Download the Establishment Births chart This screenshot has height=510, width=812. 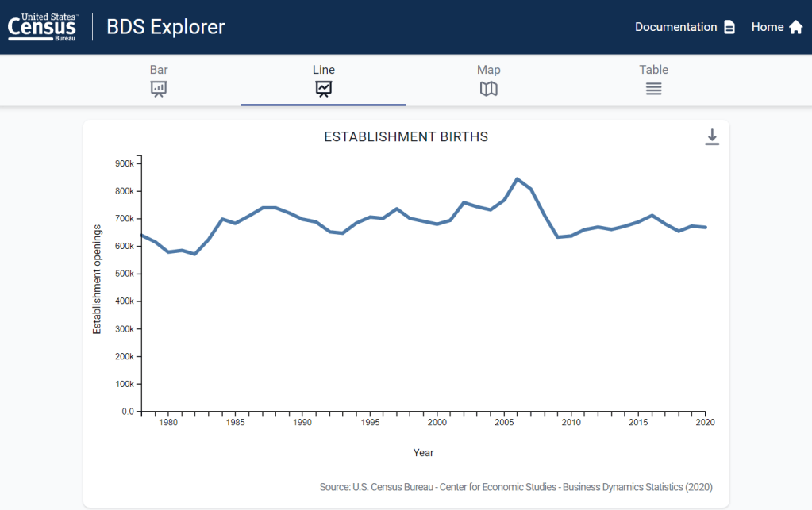[x=712, y=137]
